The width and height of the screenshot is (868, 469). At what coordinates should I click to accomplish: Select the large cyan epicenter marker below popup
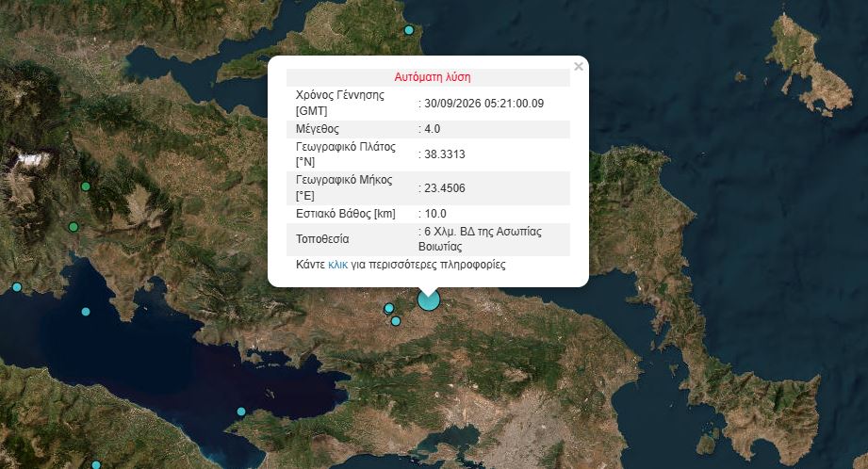click(x=429, y=300)
